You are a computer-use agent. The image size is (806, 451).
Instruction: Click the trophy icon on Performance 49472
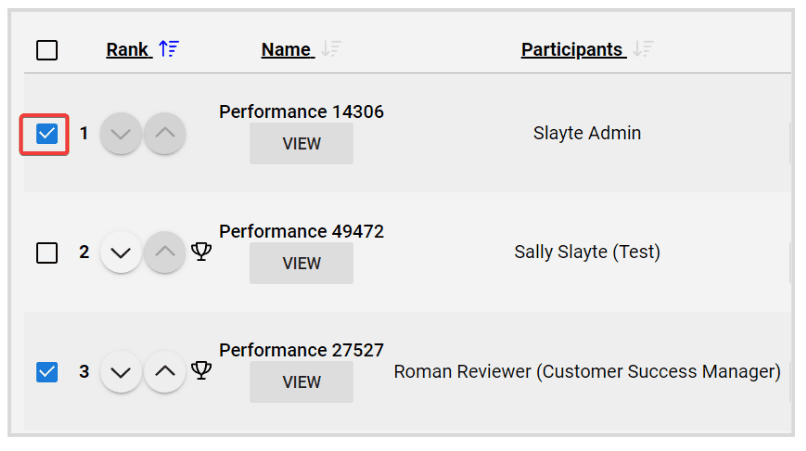point(201,251)
